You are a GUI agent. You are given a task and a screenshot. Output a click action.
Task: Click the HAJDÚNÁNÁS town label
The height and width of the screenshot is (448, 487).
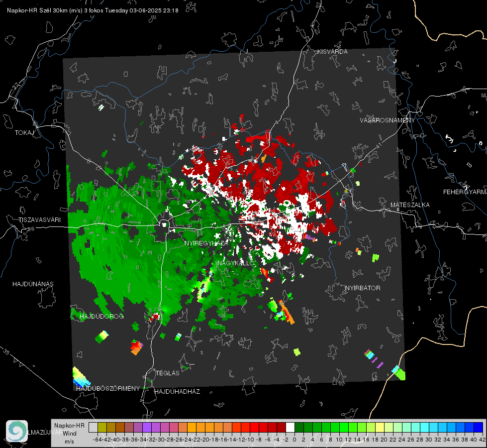[33, 284]
